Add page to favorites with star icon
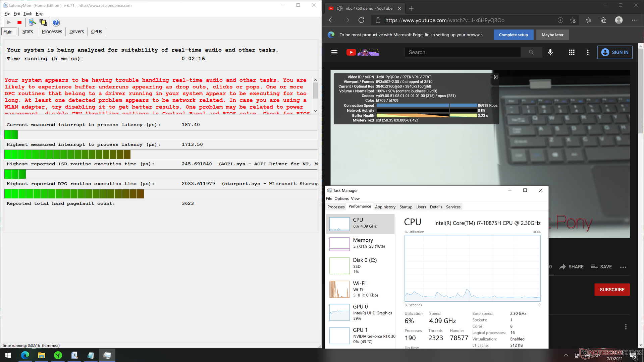The image size is (644, 362). [573, 20]
